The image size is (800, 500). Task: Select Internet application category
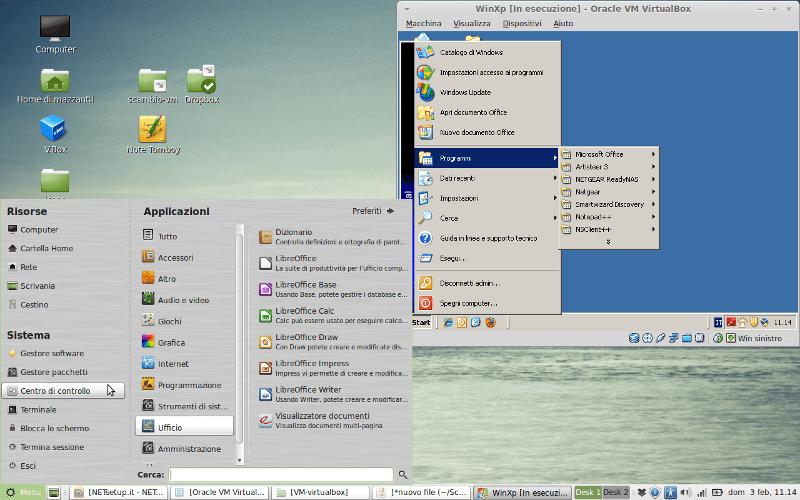(184, 364)
